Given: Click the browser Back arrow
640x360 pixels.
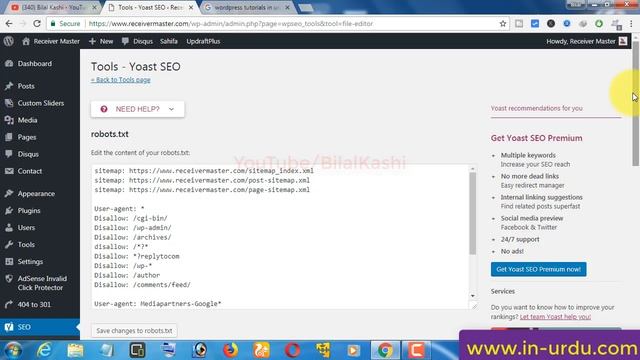Looking at the screenshot, I should tap(9, 24).
